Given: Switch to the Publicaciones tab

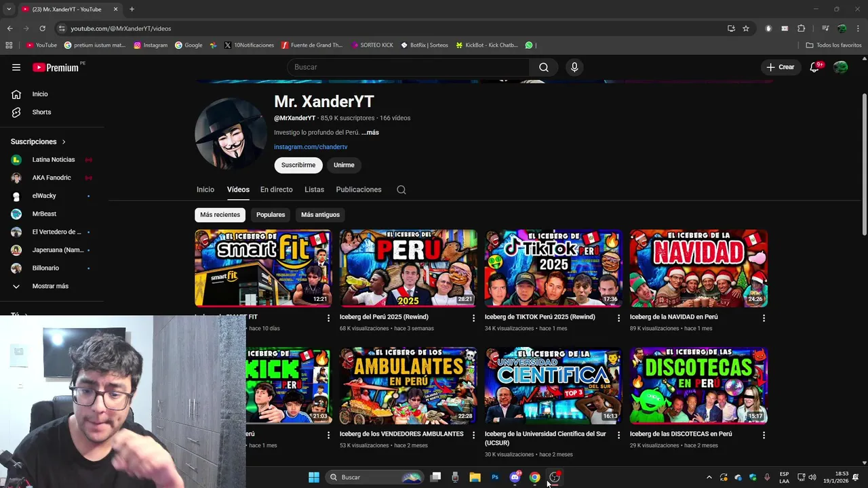Looking at the screenshot, I should click(x=359, y=190).
